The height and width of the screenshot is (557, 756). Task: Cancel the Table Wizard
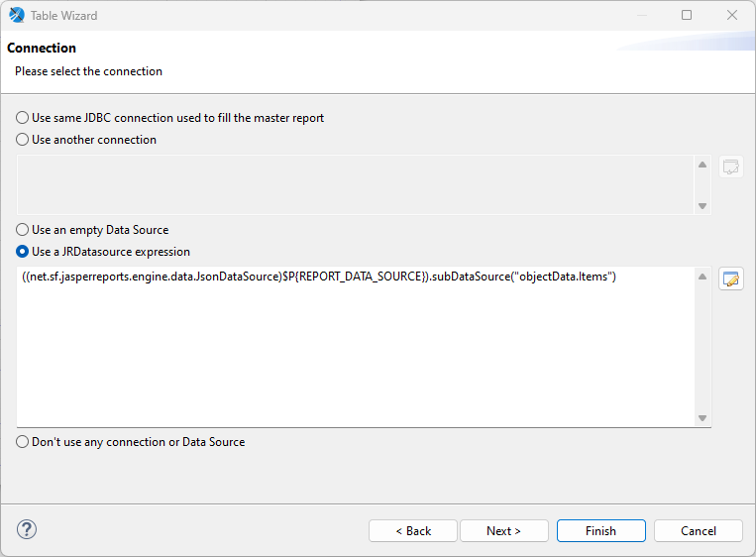tap(698, 531)
